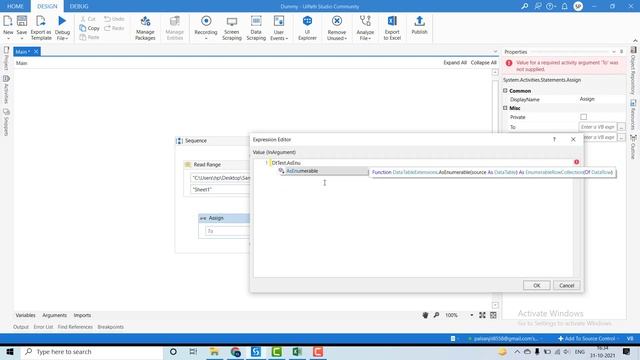Collapse the Common property group
Image resolution: width=640 pixels, height=360 pixels.
pyautogui.click(x=505, y=91)
